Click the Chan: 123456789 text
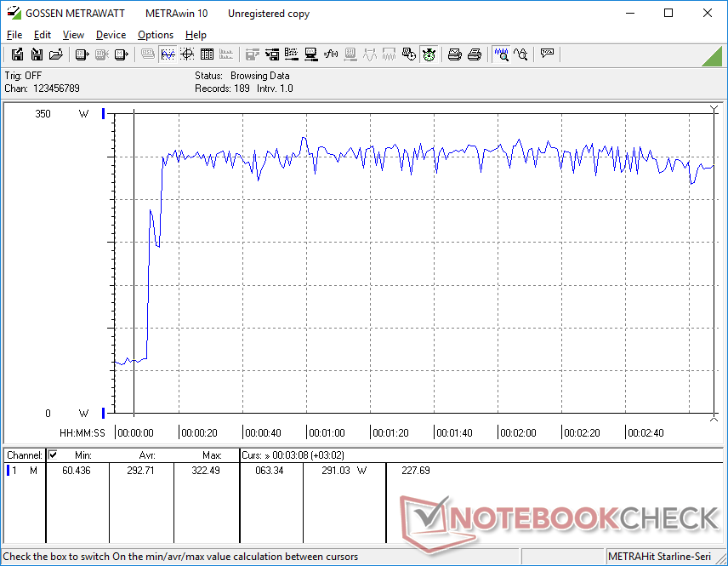 43,89
